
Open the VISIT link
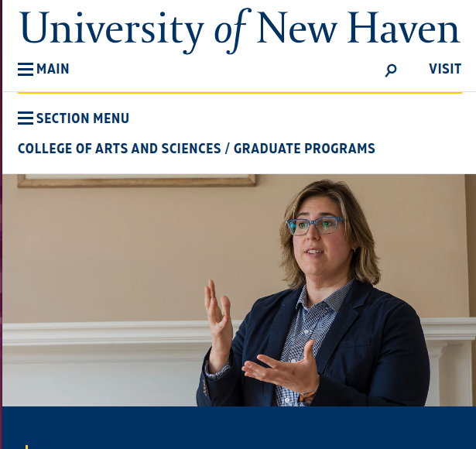pos(445,69)
